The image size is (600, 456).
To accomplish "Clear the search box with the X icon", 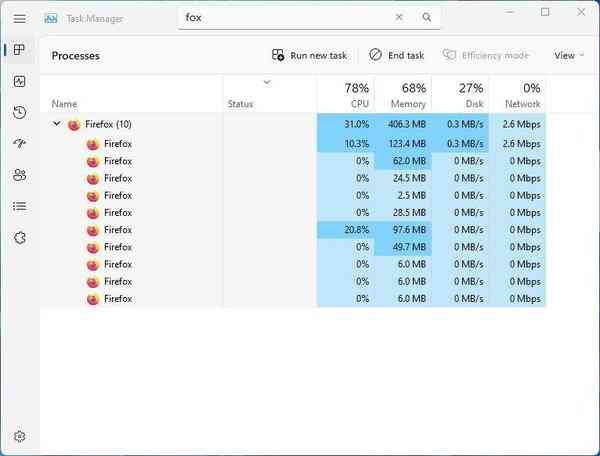I will point(399,17).
